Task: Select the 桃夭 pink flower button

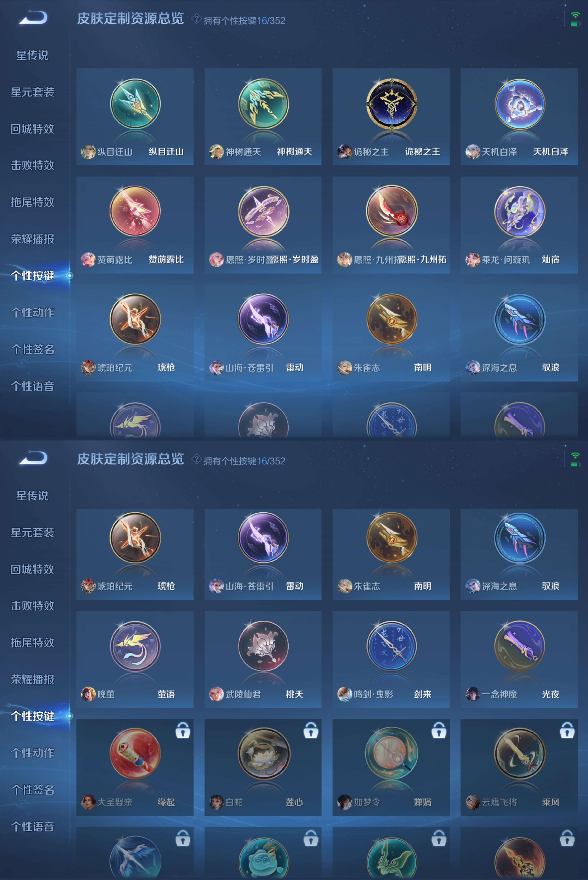Action: pyautogui.click(x=263, y=646)
